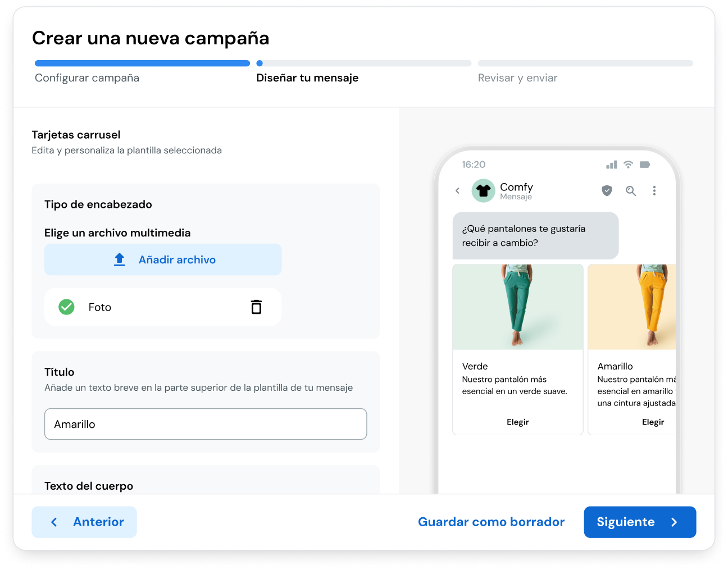Viewport: 728px width, 570px height.
Task: Click the Crear una nueva campaña title
Action: pos(151,38)
